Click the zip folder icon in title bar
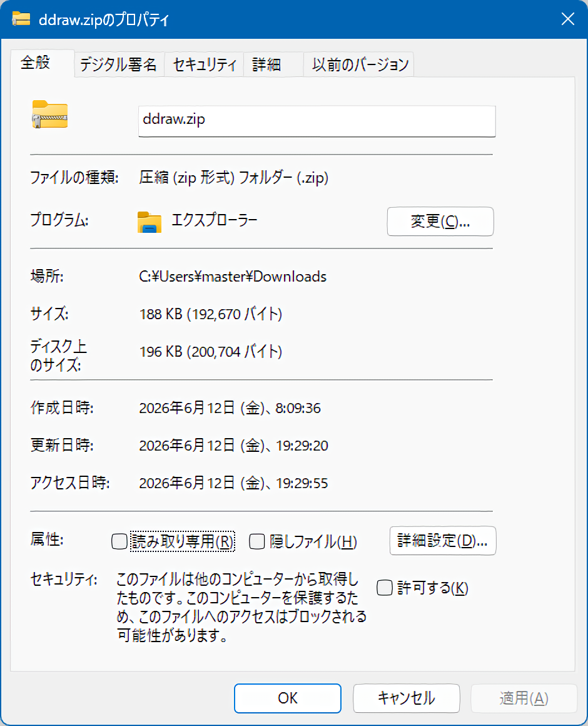 pos(21,19)
